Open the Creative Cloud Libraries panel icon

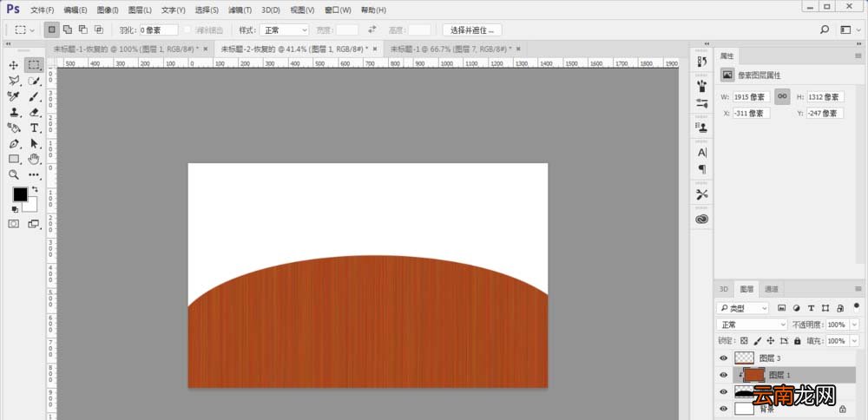coord(702,220)
